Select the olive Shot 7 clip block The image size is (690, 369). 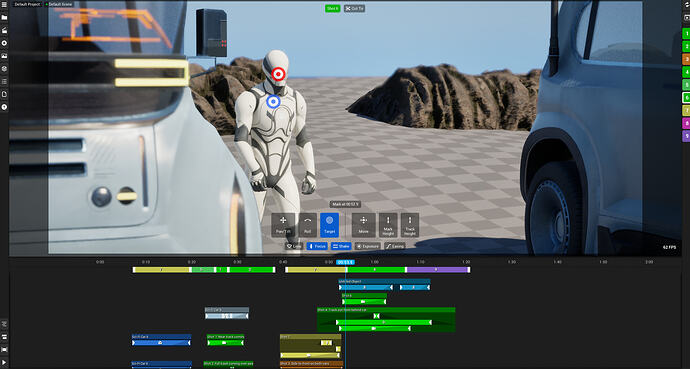[311, 347]
